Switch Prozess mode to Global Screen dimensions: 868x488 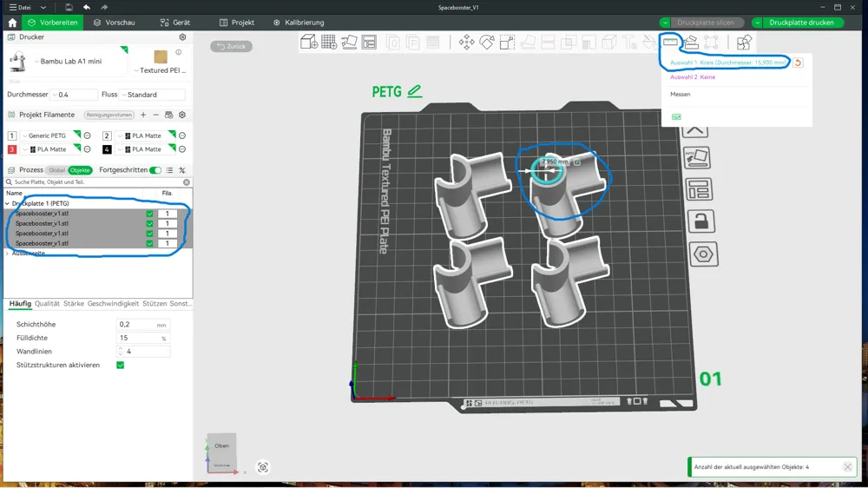point(56,170)
